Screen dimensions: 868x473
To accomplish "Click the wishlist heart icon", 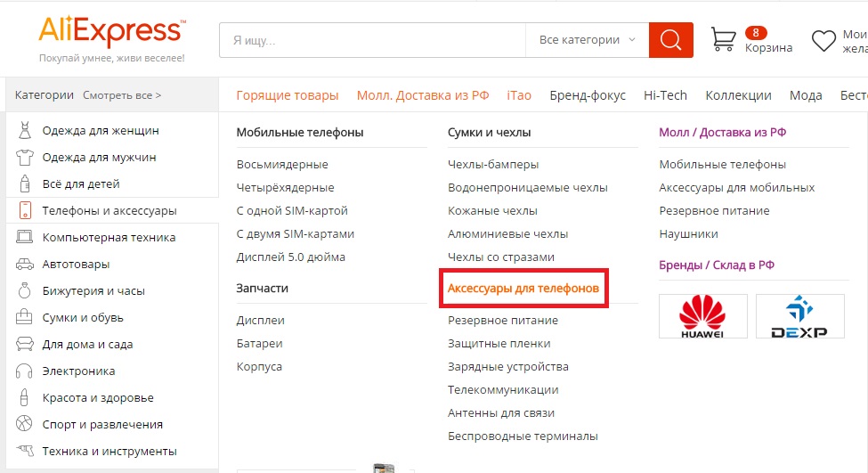I will click(823, 40).
